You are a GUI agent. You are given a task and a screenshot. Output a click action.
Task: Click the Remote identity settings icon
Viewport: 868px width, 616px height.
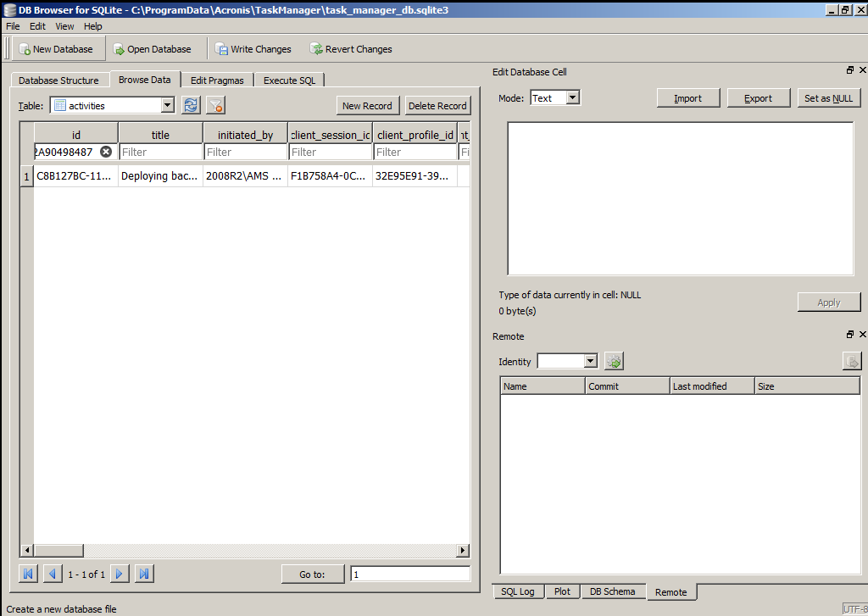pyautogui.click(x=614, y=362)
